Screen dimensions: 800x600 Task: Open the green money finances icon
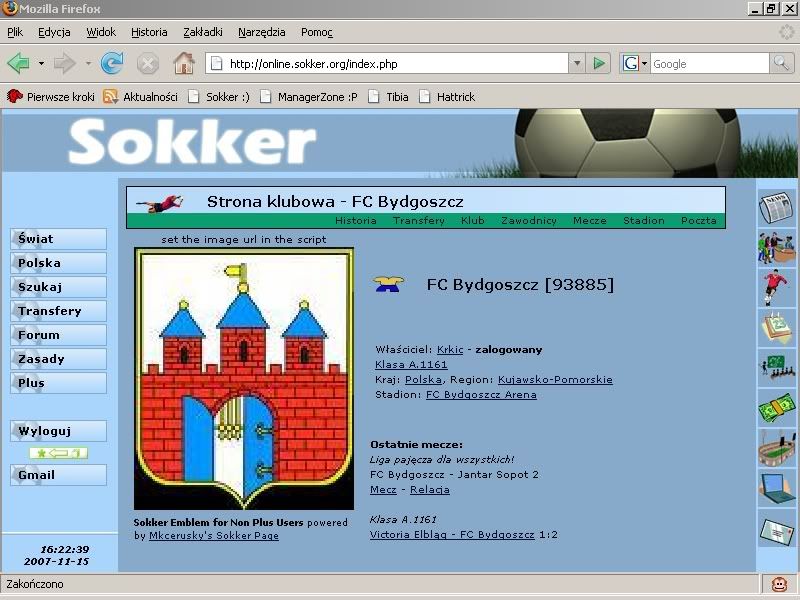776,407
